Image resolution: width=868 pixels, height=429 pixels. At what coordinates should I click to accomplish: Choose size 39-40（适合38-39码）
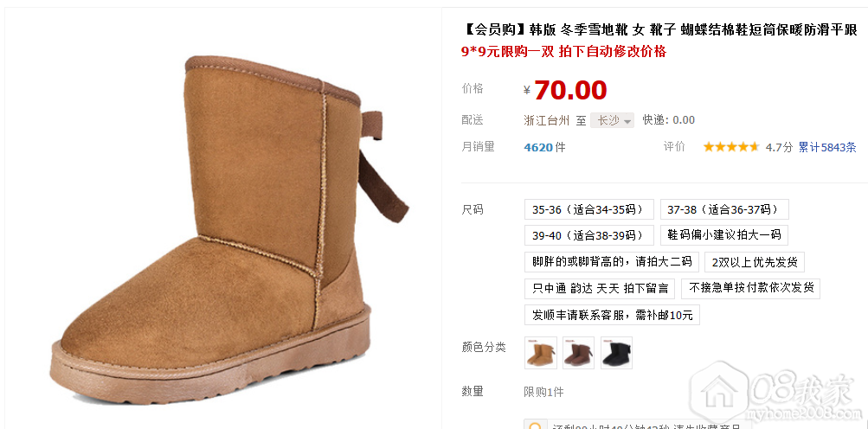[x=589, y=235]
